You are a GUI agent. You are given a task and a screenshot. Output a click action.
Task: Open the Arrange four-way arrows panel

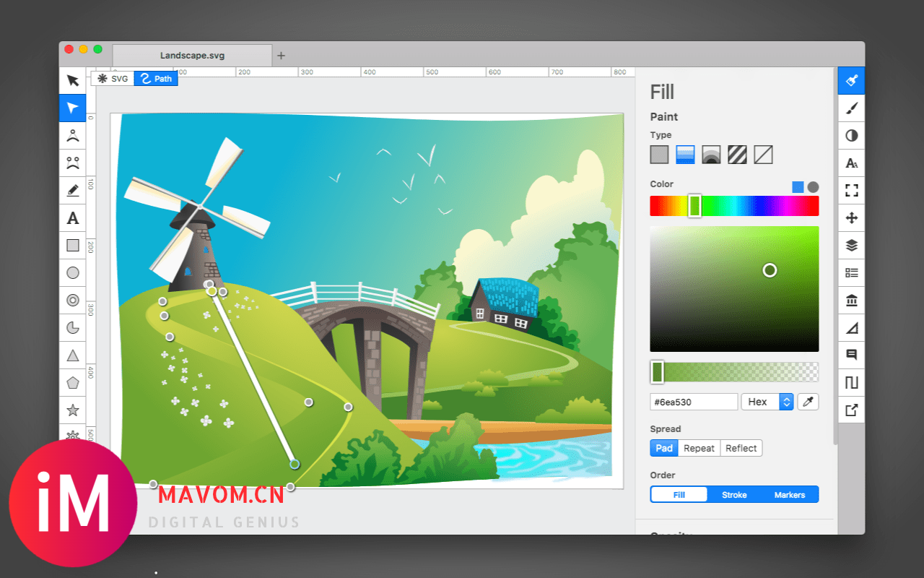[x=851, y=217]
